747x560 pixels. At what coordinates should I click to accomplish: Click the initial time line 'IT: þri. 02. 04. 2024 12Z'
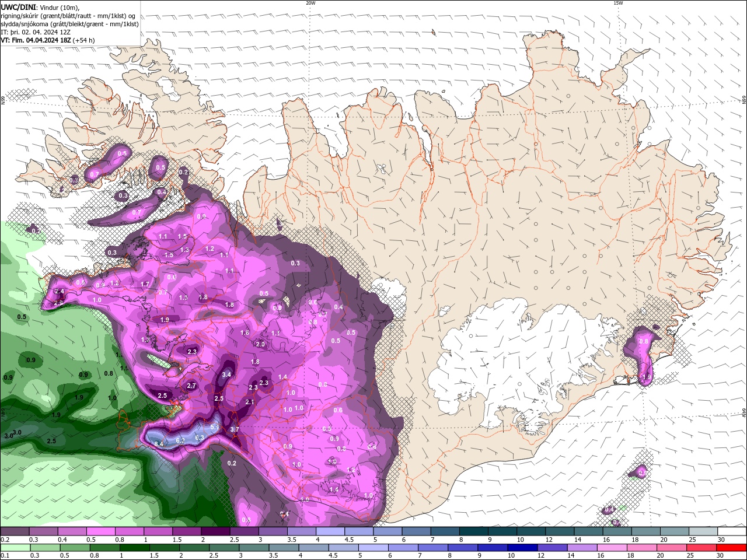(x=36, y=32)
